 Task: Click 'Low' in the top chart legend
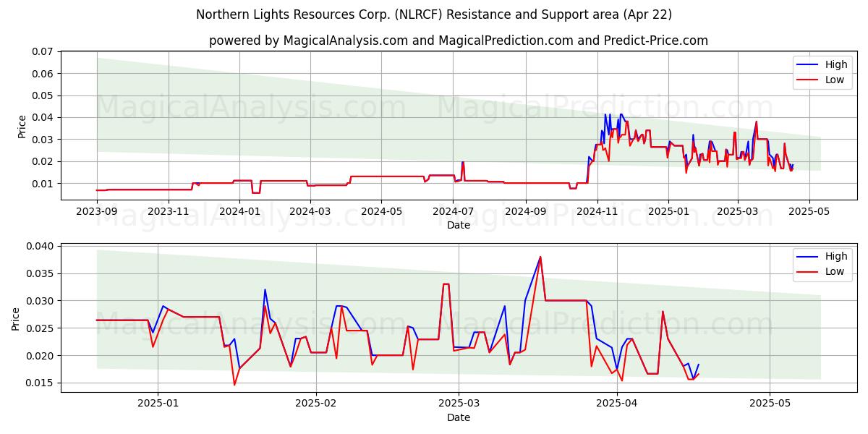coord(835,80)
